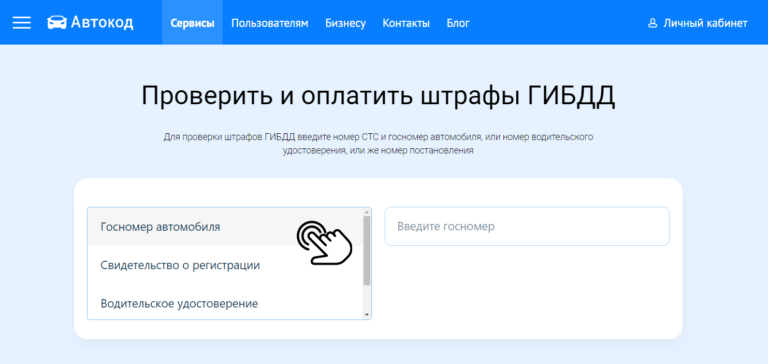Image resolution: width=768 pixels, height=364 pixels.
Task: Open the Сервисы menu tab
Action: click(x=192, y=23)
